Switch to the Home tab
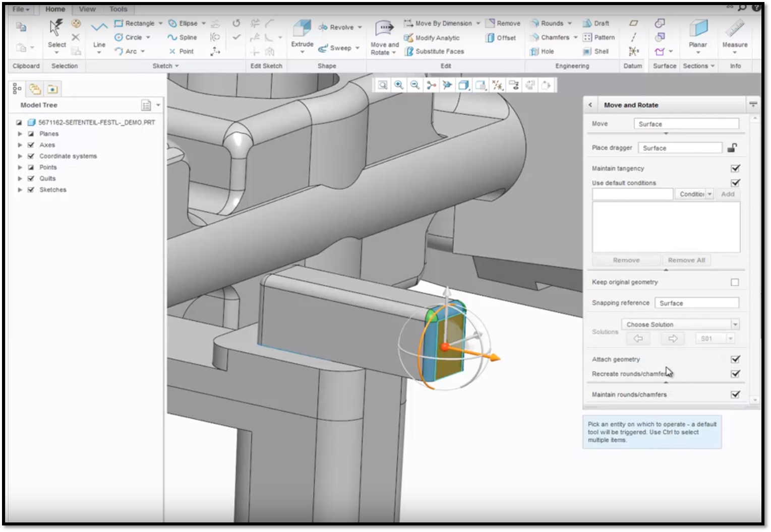This screenshot has height=532, width=771. (x=55, y=9)
